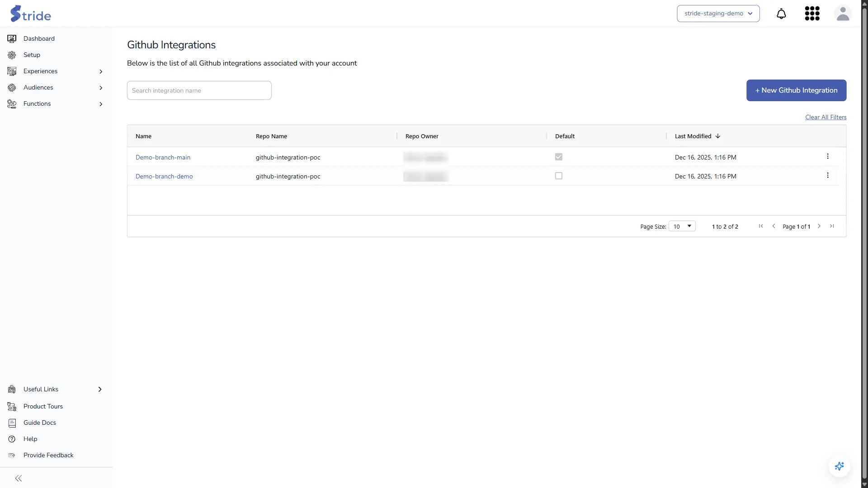Click the Setup gear icon
The width and height of the screenshot is (868, 488).
point(12,55)
